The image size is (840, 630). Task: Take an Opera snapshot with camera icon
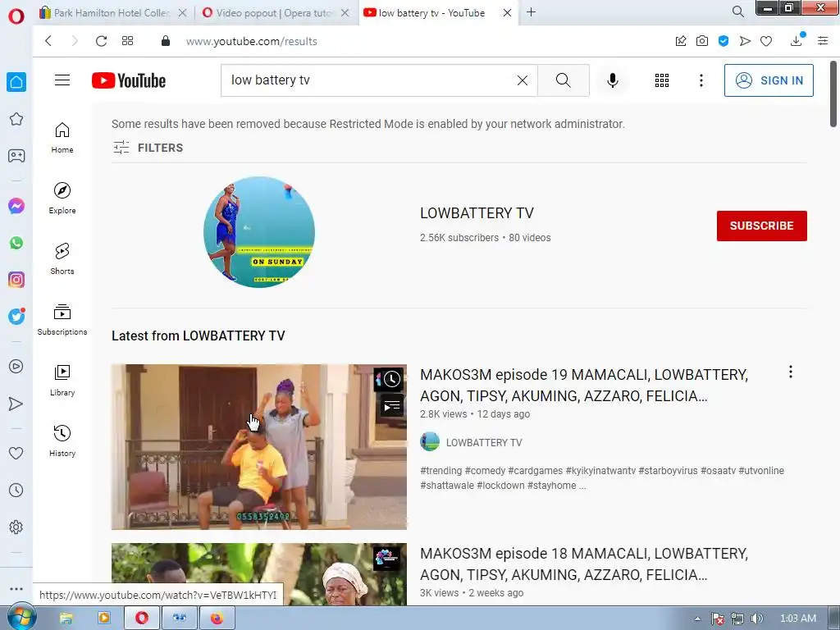click(x=702, y=41)
